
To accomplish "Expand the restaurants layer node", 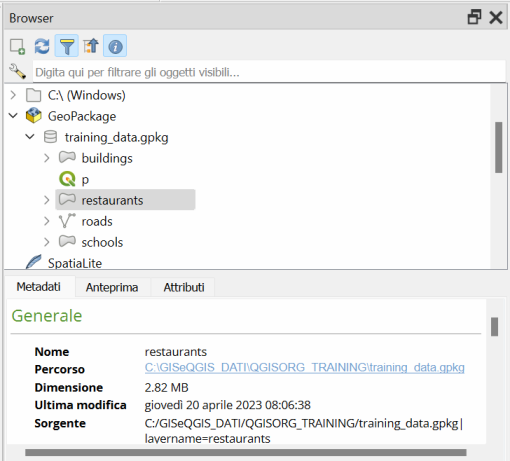I will click(x=47, y=200).
